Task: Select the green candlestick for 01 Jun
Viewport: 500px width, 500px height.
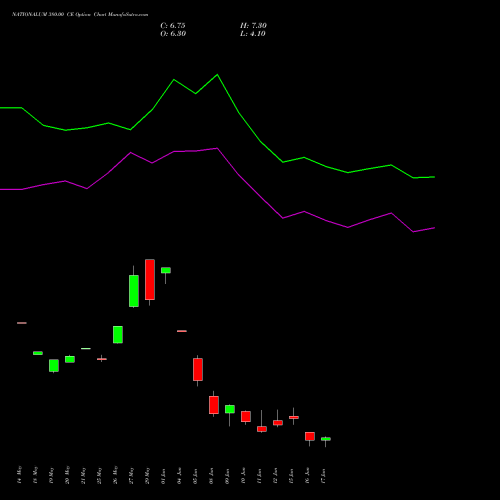Action: 166,270
